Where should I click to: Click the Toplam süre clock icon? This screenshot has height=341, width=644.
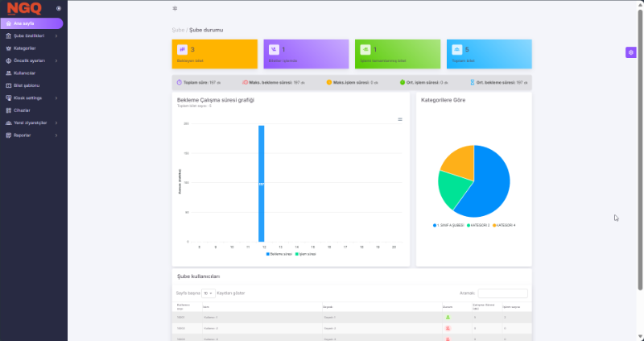coord(180,82)
